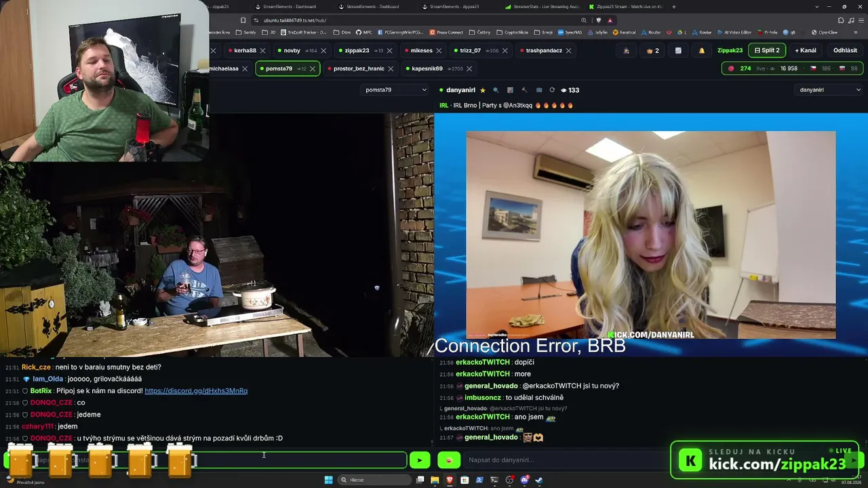Open the Seriály bookmark folder

[x=246, y=33]
